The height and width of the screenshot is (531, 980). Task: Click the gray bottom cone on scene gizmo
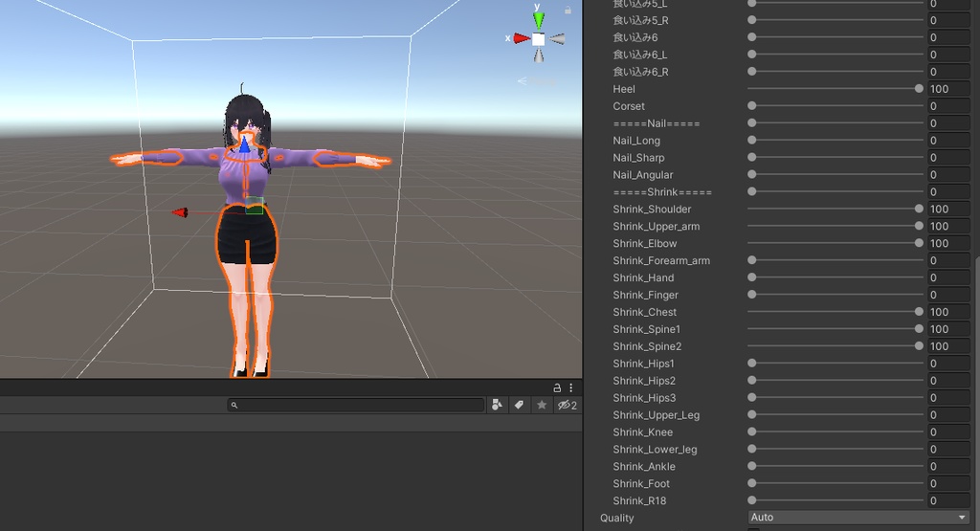[538, 55]
